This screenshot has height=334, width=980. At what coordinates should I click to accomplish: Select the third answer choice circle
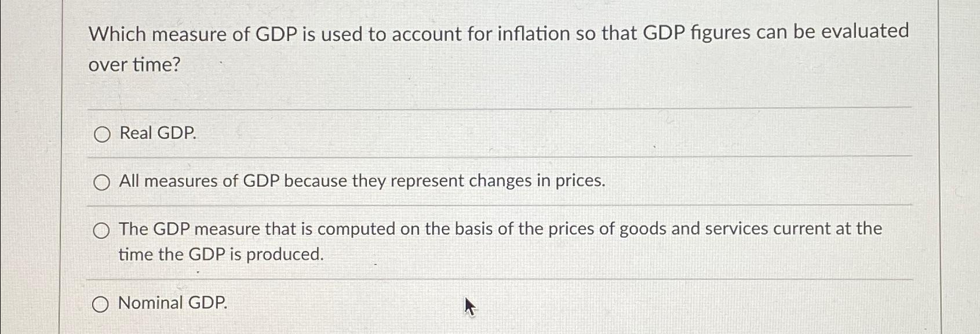point(102,230)
